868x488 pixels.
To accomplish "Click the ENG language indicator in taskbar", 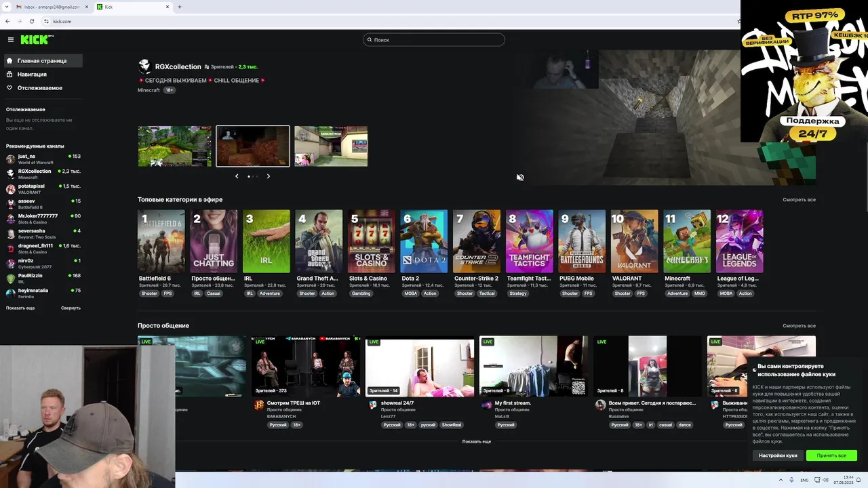I will tap(804, 480).
